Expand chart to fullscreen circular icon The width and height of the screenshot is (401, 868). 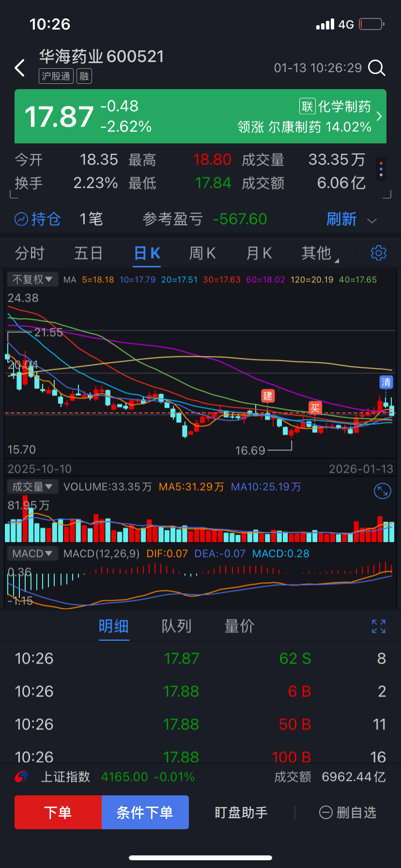pyautogui.click(x=383, y=491)
